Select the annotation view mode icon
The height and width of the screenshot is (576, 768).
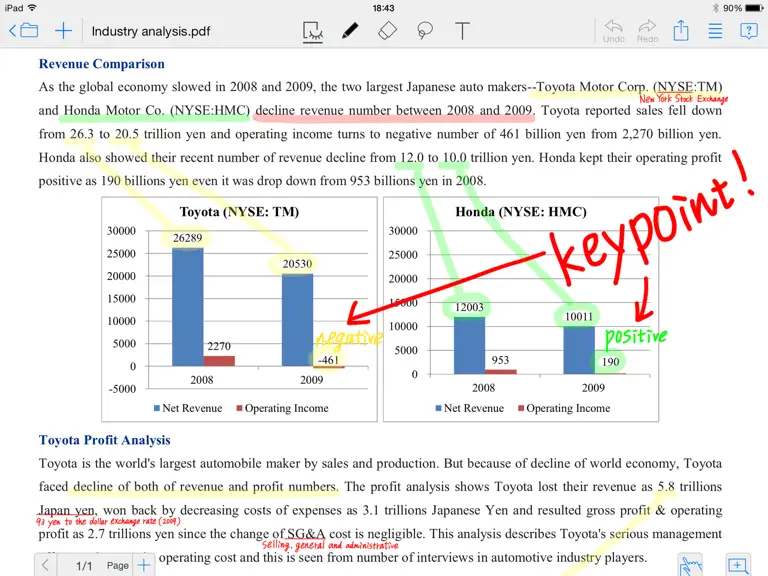[x=312, y=31]
